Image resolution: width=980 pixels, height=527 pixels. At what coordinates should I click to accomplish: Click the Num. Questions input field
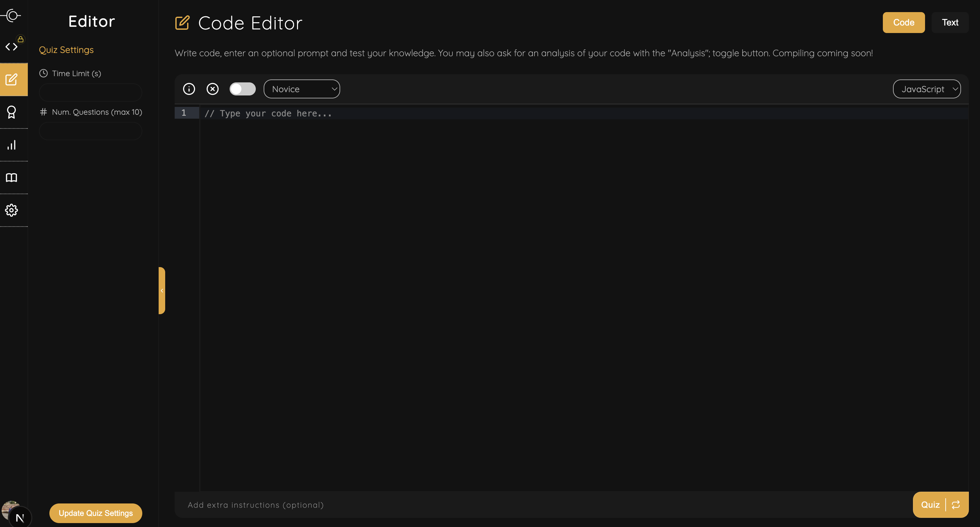pos(91,131)
